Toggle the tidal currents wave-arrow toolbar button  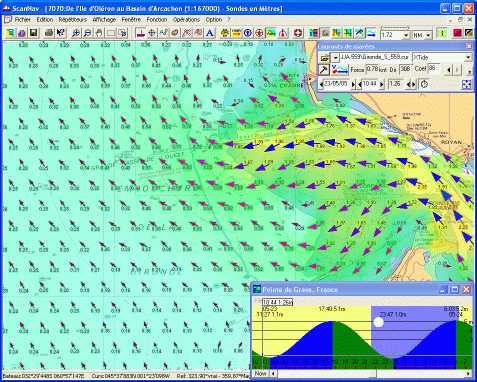[x=371, y=33]
